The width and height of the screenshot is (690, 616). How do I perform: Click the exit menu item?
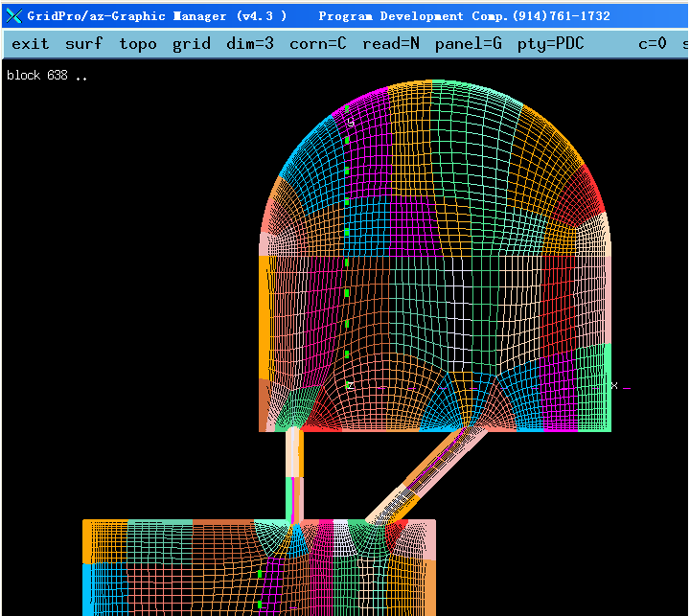click(x=31, y=44)
